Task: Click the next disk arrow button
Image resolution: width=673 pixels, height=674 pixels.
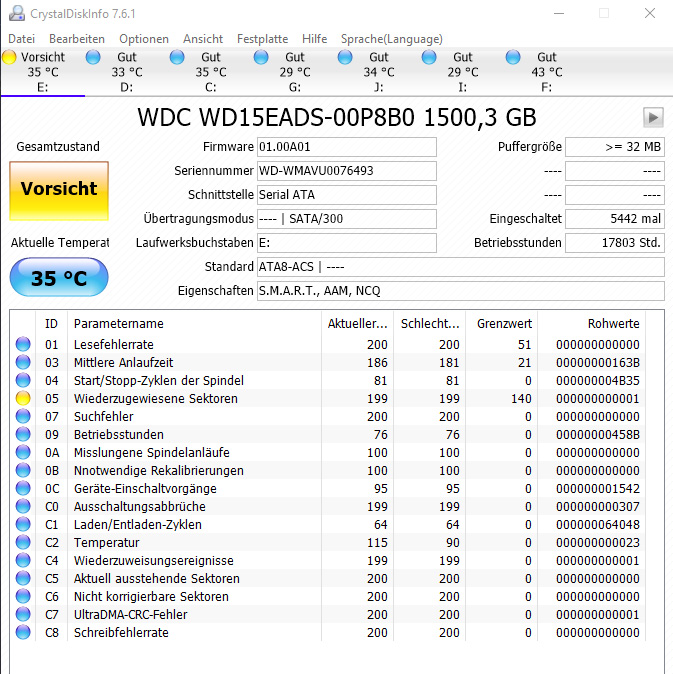Action: click(653, 117)
